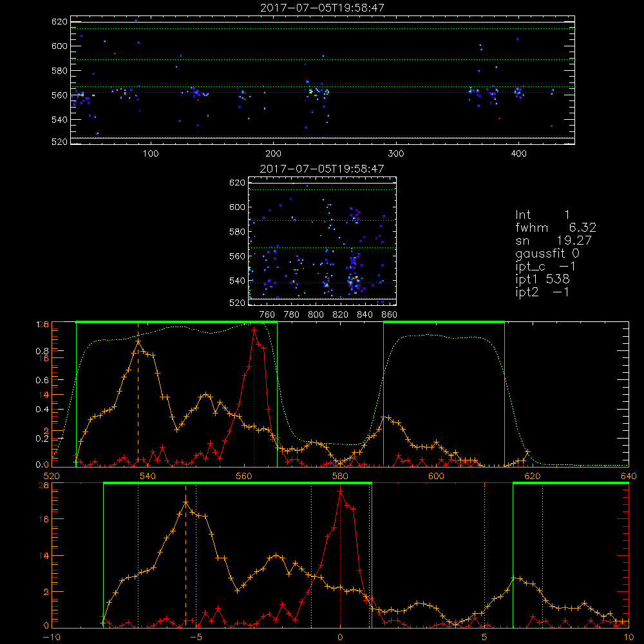Click x-axis label 780 on the middle plot
Viewport: 644px width, 644px height.
click(292, 315)
